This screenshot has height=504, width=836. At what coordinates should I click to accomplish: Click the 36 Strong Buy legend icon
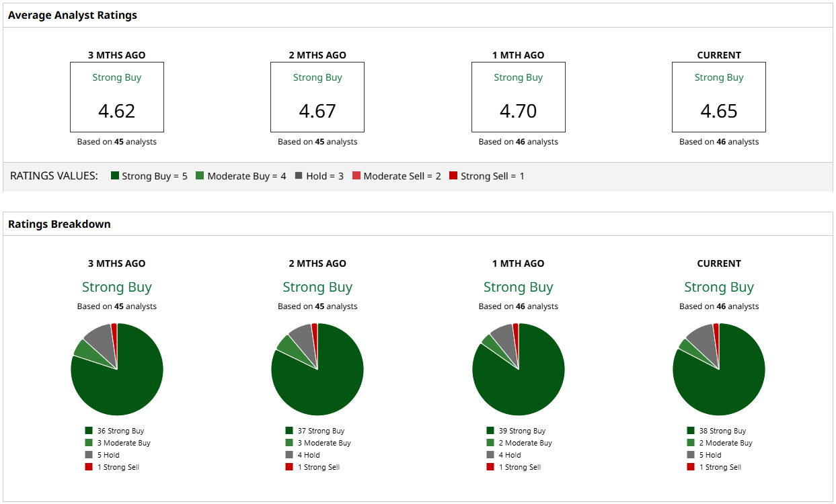(x=89, y=431)
